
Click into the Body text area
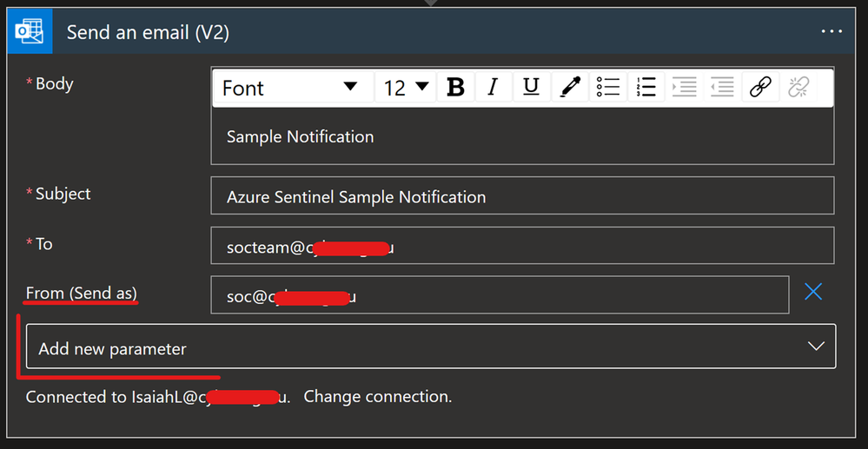tap(522, 136)
